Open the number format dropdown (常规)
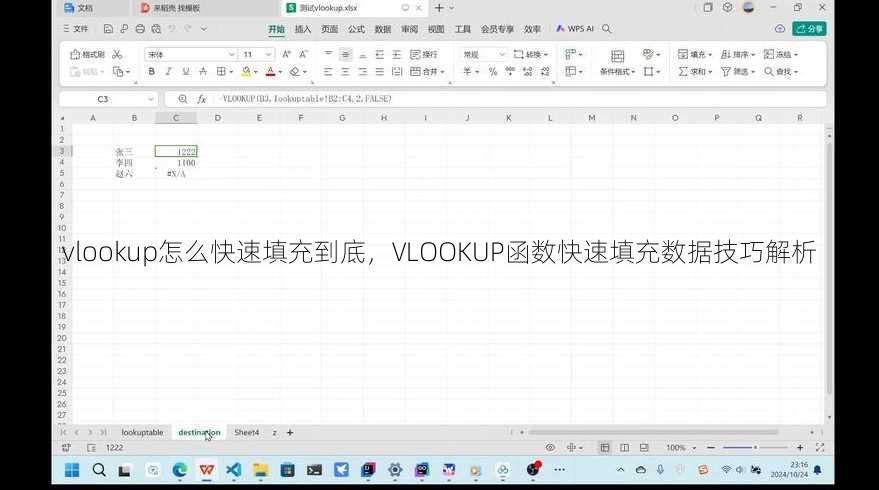The image size is (879, 490). coord(502,54)
